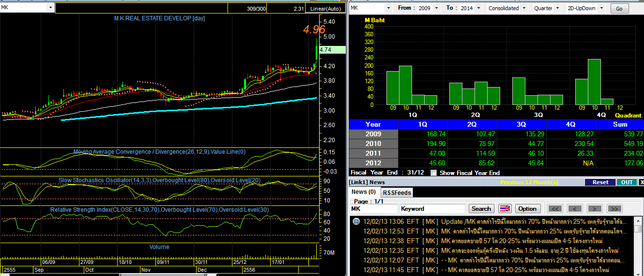Open the MK symbol dropdown in chart panel
The height and width of the screenshot is (276, 644).
(51, 8)
